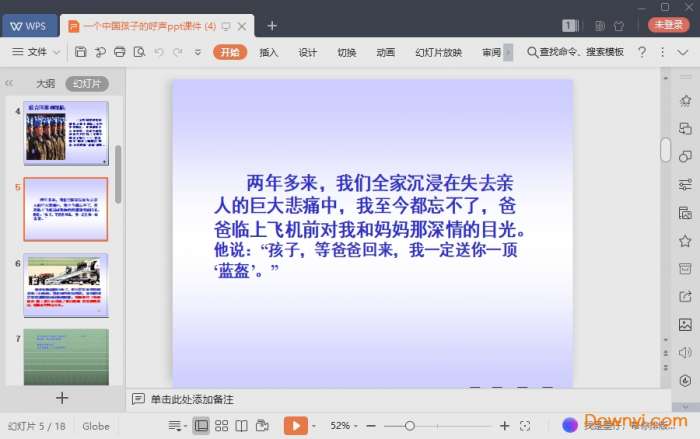Open the 插入 ribbon tab
Screen dimensions: 700x439
click(268, 52)
